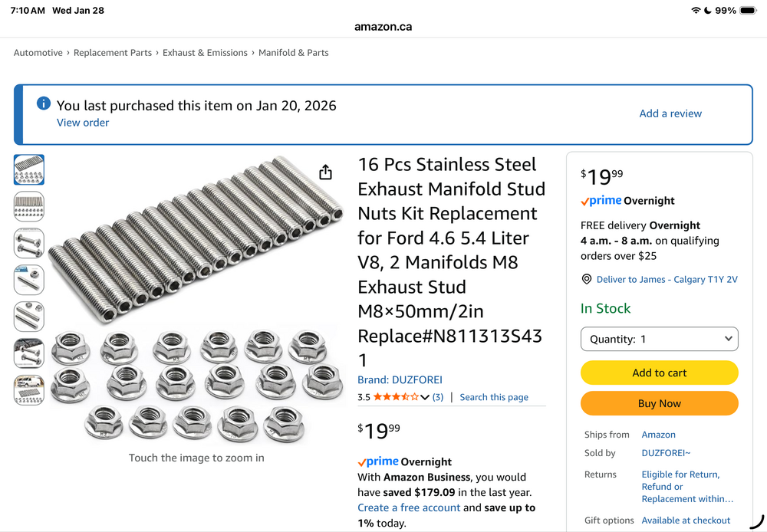The width and height of the screenshot is (767, 532).
Task: Open the Quantity dropdown
Action: tap(660, 339)
